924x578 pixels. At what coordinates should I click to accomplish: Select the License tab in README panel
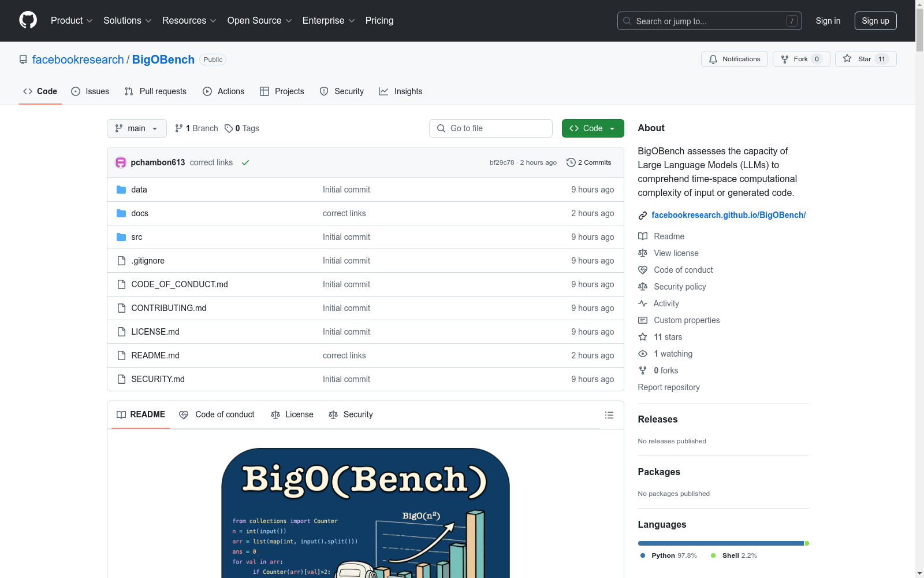[x=292, y=415]
